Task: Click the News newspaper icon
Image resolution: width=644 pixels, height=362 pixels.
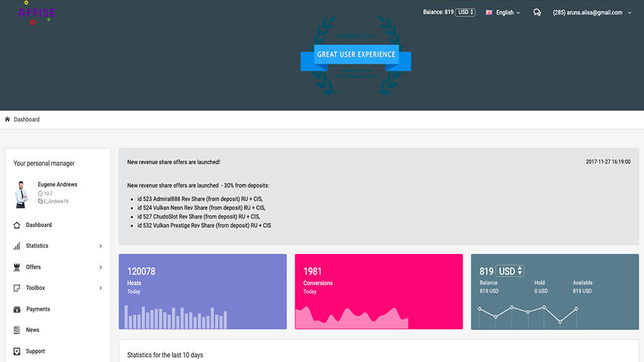Action: [17, 330]
